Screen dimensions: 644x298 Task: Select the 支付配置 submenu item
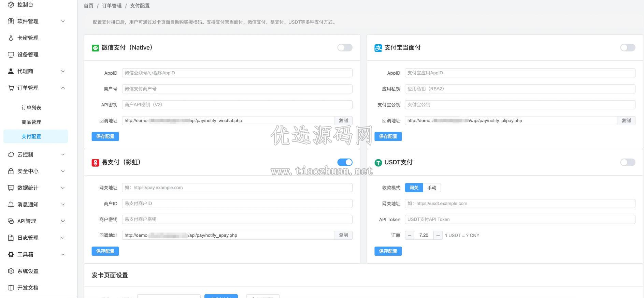coord(36,136)
